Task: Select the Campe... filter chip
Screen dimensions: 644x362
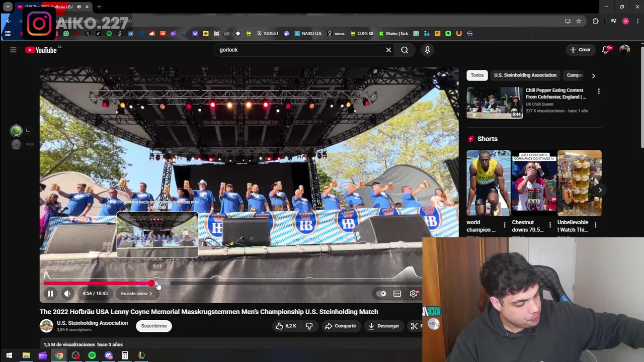Action: pos(574,75)
